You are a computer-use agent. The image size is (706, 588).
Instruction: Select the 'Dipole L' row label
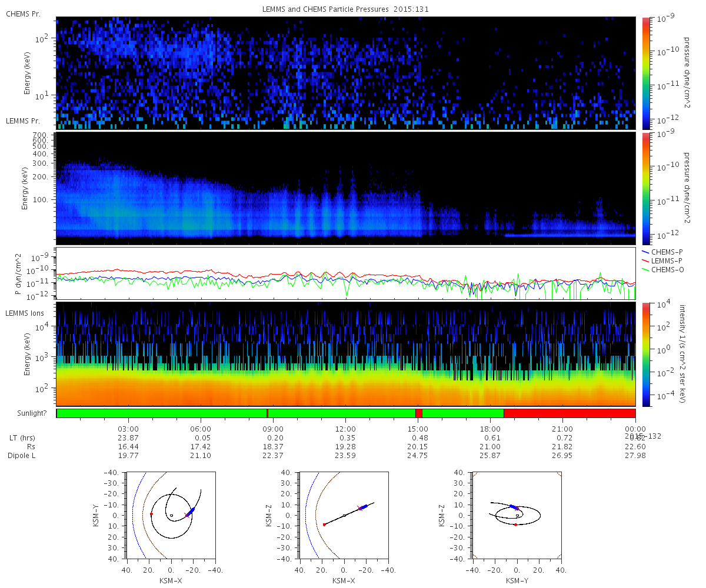[x=22, y=456]
